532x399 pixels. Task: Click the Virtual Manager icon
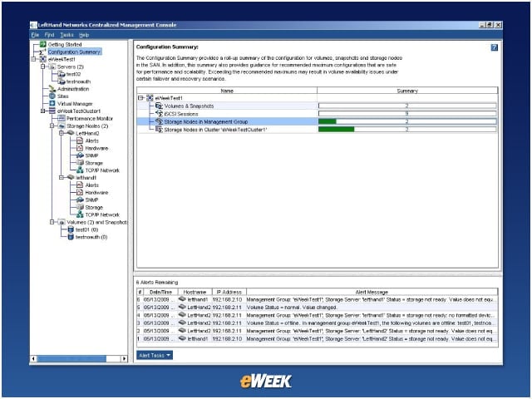click(52, 103)
